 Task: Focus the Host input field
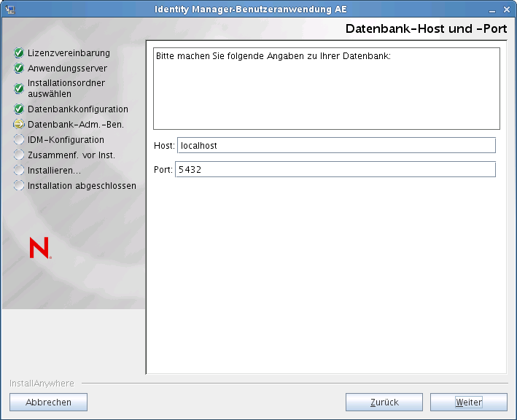pyautogui.click(x=336, y=145)
